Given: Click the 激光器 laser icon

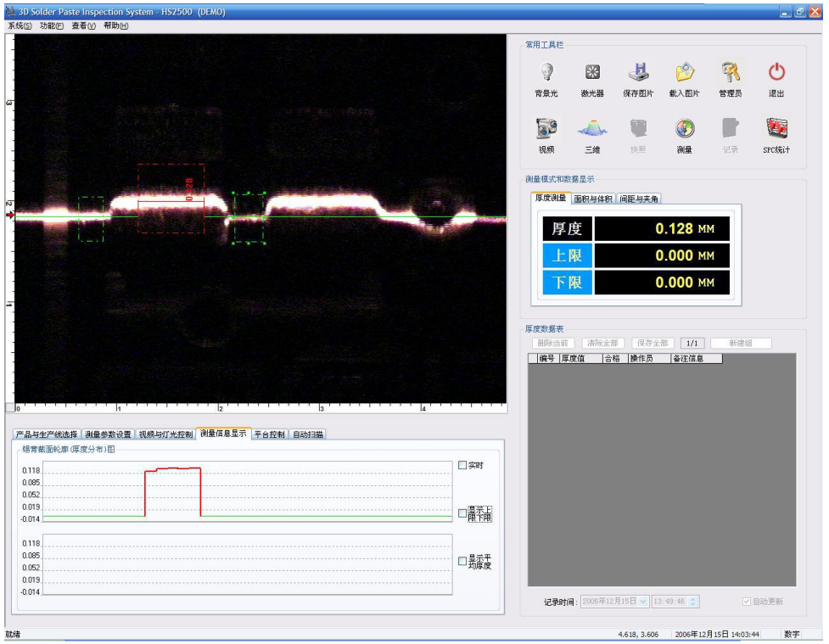Looking at the screenshot, I should [x=592, y=74].
